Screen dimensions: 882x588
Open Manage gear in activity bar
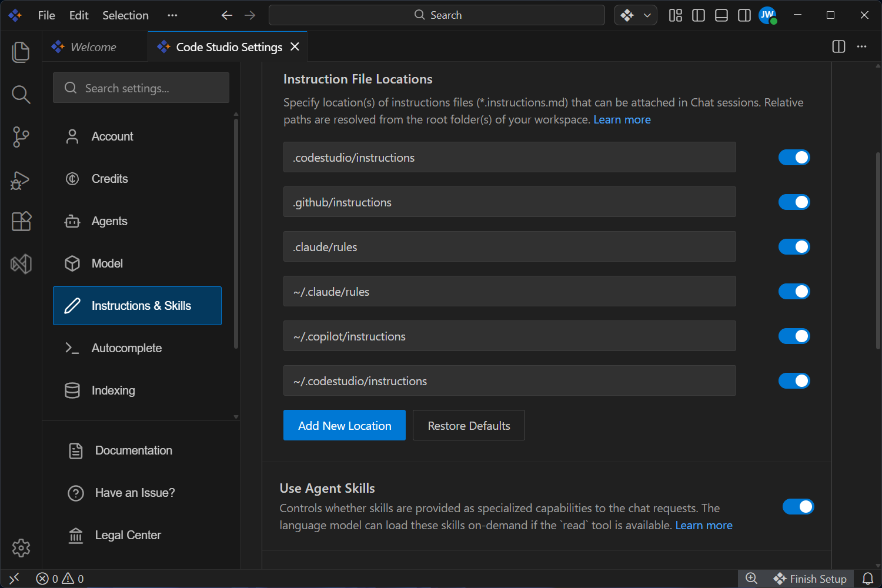(x=21, y=548)
